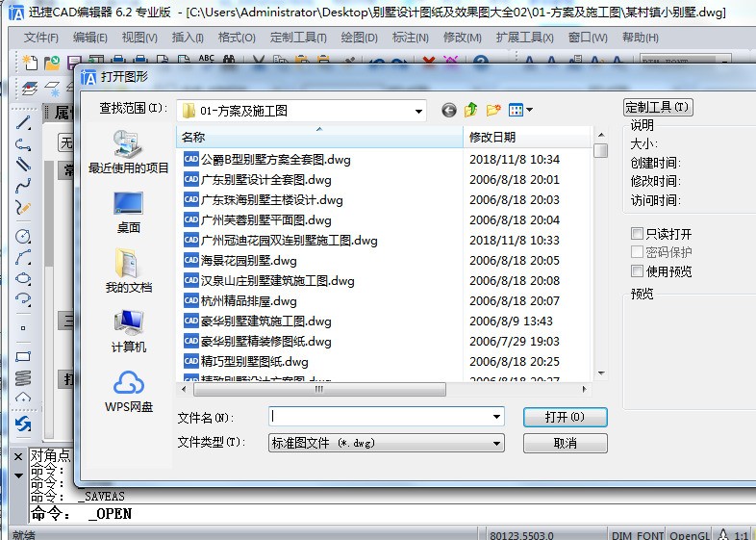Enable 只读打开 checkbox
The height and width of the screenshot is (540, 756).
(637, 234)
